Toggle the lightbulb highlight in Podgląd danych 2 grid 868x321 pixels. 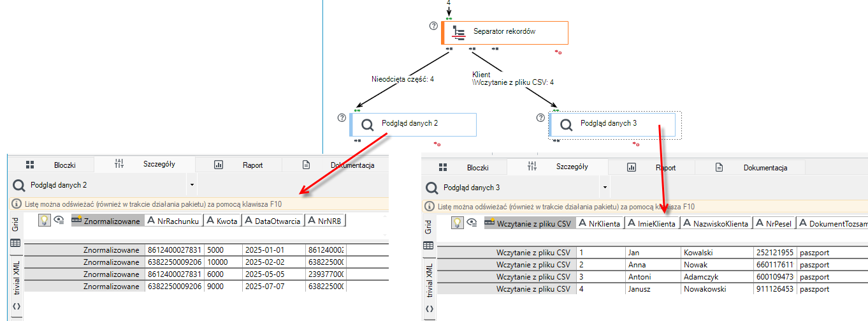[45, 220]
